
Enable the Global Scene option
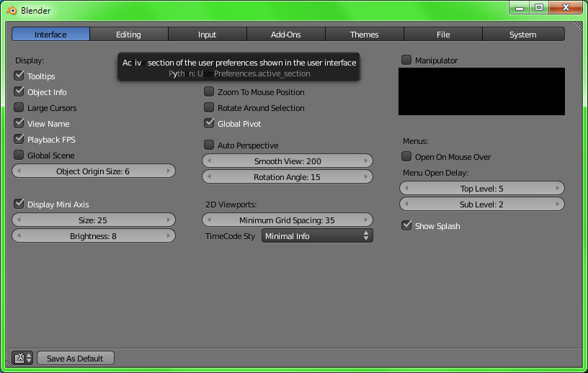[x=19, y=155]
